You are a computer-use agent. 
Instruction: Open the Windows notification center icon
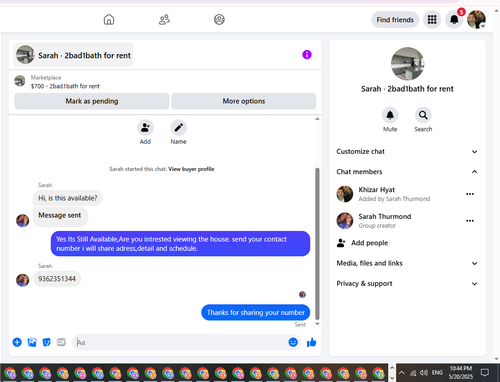(485, 372)
